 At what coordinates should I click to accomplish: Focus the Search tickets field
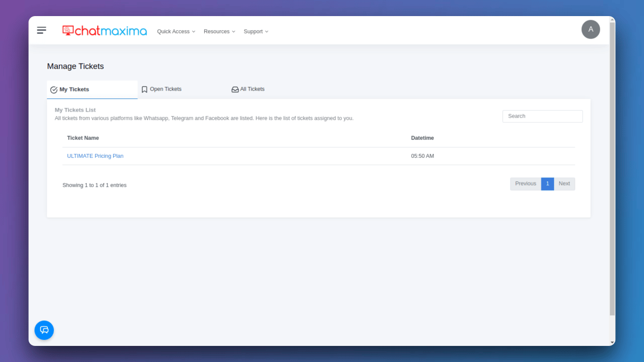coord(542,116)
